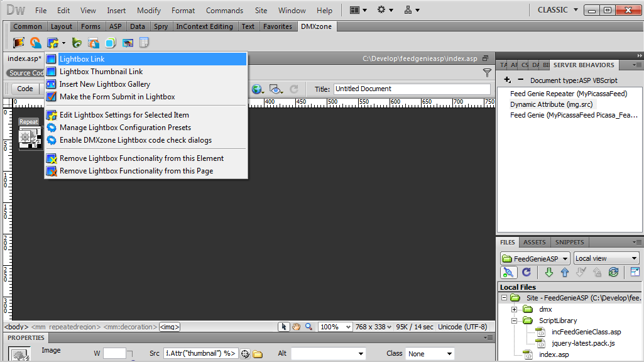Open the Local view dropdown
Image resolution: width=644 pixels, height=362 pixels.
[606, 258]
